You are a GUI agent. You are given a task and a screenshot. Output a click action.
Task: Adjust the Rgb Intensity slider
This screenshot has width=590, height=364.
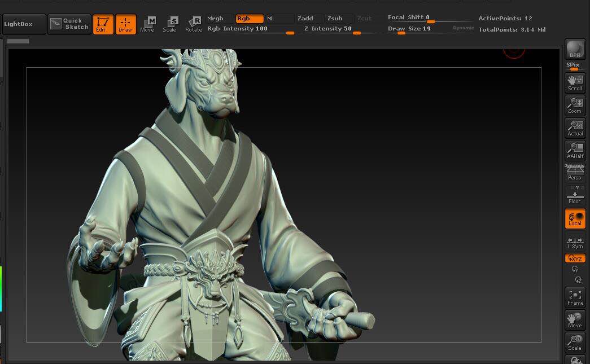[x=251, y=29]
